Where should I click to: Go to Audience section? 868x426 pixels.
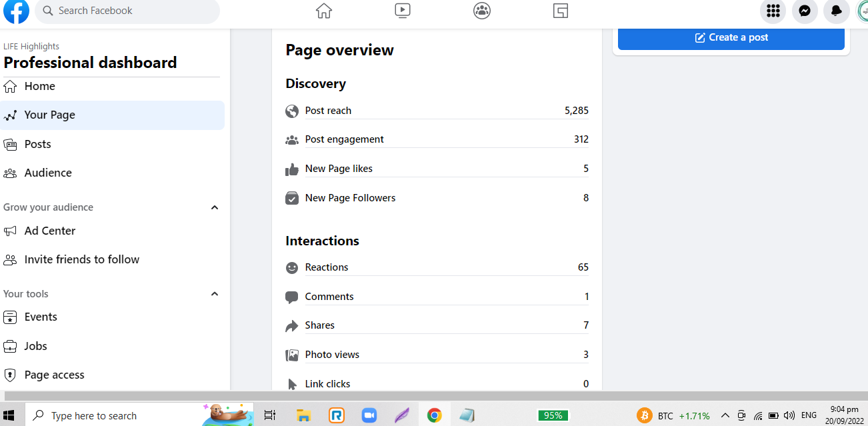click(x=48, y=173)
